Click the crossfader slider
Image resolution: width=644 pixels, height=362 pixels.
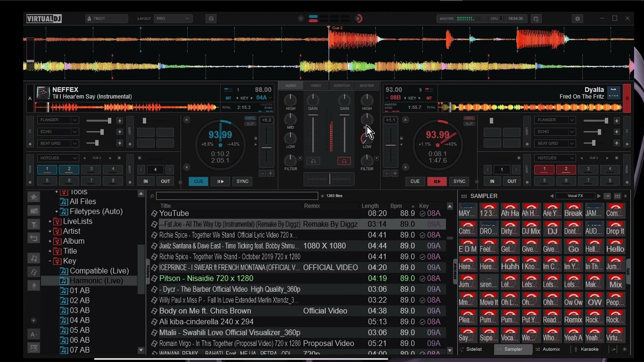tap(330, 179)
